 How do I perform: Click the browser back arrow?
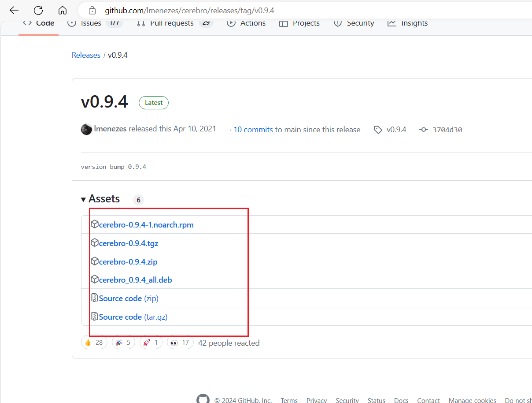14,10
